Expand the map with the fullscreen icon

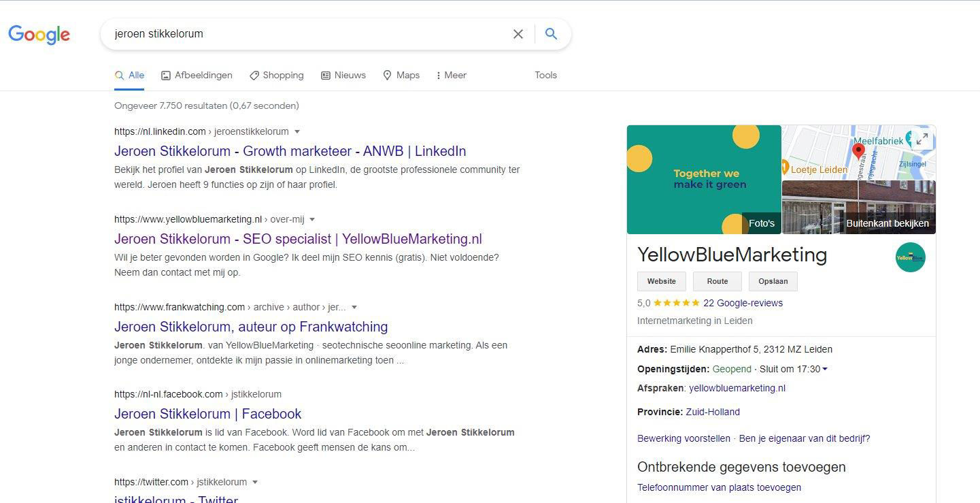(922, 139)
